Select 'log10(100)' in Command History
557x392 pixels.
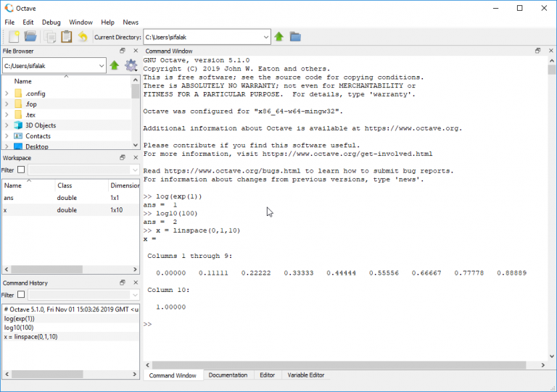[x=70, y=328]
